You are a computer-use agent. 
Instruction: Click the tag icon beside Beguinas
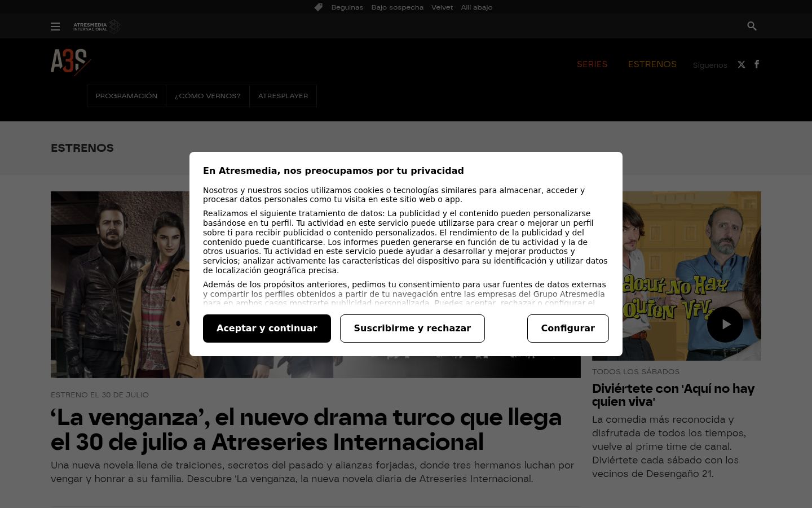coord(319,7)
